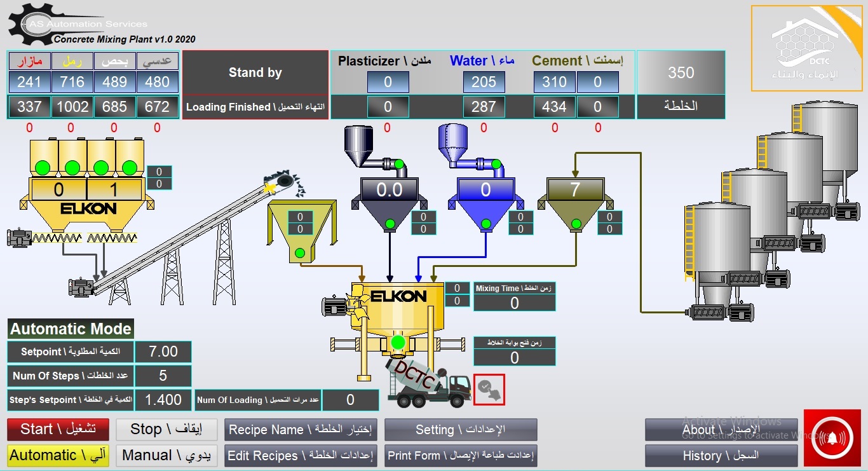Screen dimensions: 868x471
Task: Open the Edit Recipes screen
Action: click(x=301, y=456)
